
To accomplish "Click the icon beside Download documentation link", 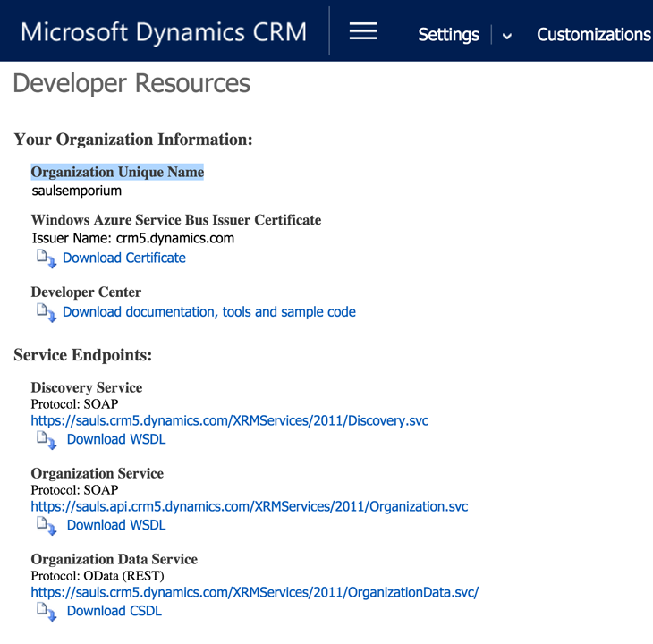I will tap(47, 313).
